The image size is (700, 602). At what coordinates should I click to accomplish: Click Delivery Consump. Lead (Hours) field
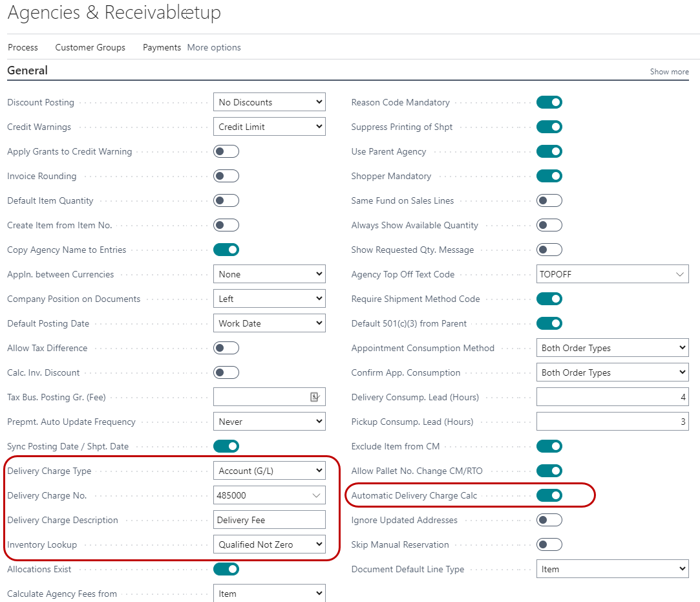point(612,397)
